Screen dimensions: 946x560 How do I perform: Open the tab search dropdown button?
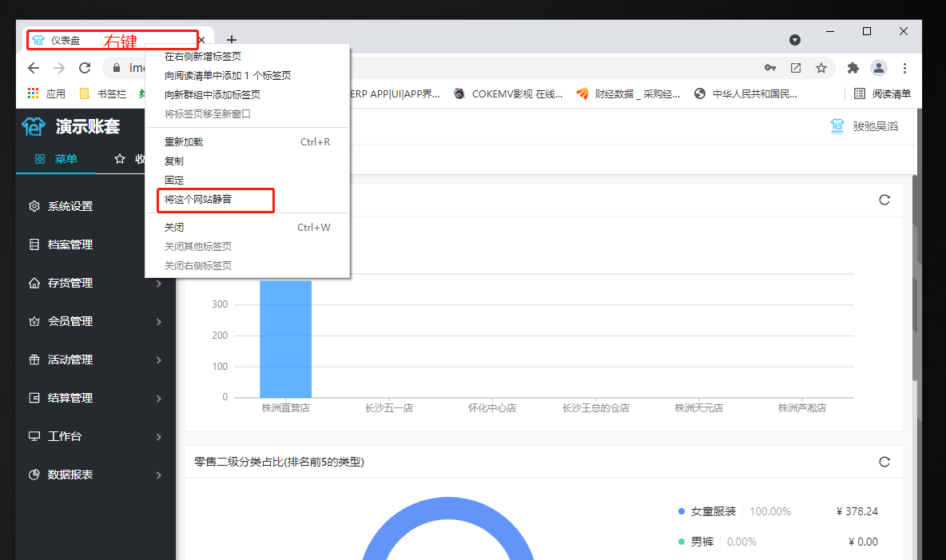click(x=795, y=40)
